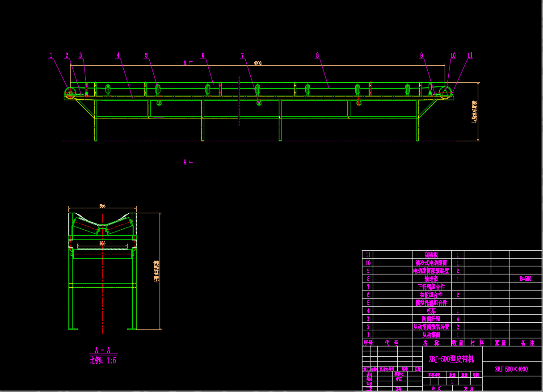The image size is (543, 392).
Task: Click the left driven drum wheel
Action: coord(70,93)
